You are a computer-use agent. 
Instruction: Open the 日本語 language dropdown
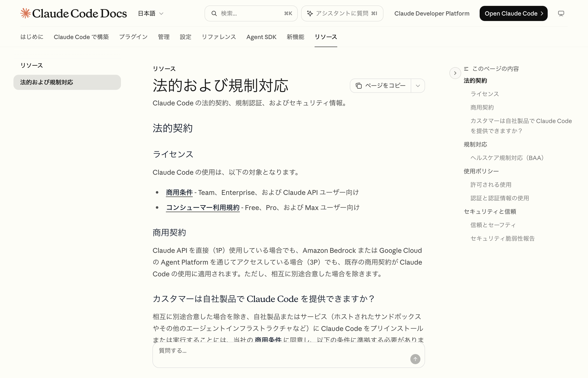click(151, 13)
